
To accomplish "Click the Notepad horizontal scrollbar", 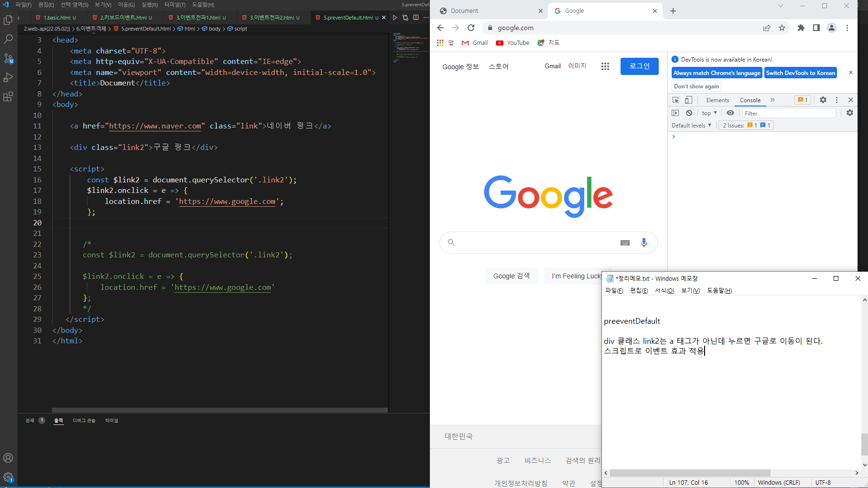I will 689,473.
